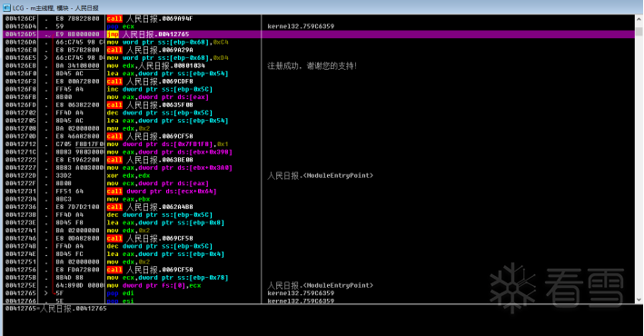Screen dimensions: 644x336
Task: Click address 004126DA in the disassembly
Action: [21, 42]
